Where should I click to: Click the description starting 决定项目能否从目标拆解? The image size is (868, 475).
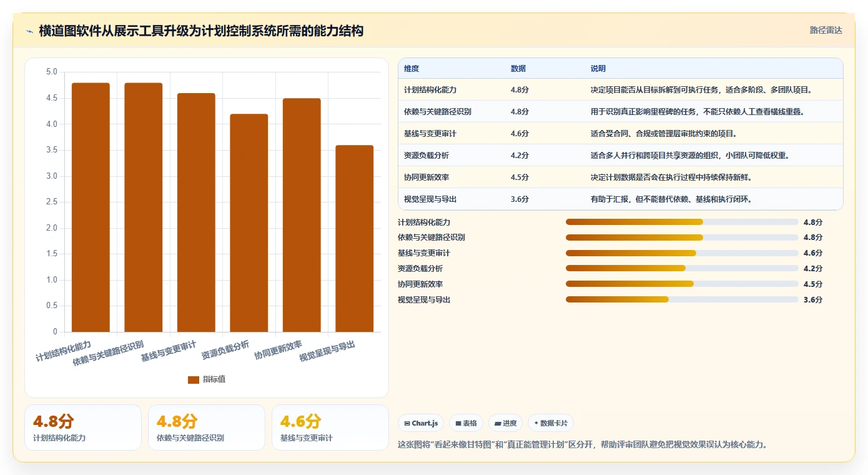click(702, 90)
